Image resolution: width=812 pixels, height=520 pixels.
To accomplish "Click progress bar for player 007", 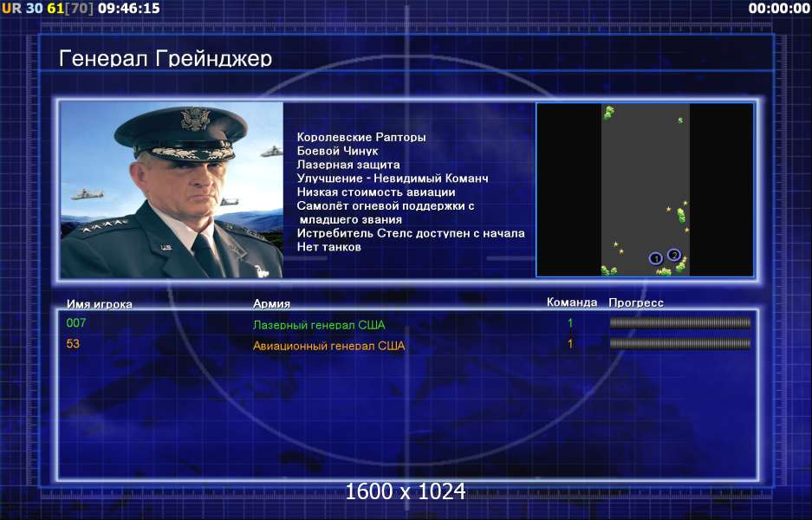I will (x=680, y=323).
